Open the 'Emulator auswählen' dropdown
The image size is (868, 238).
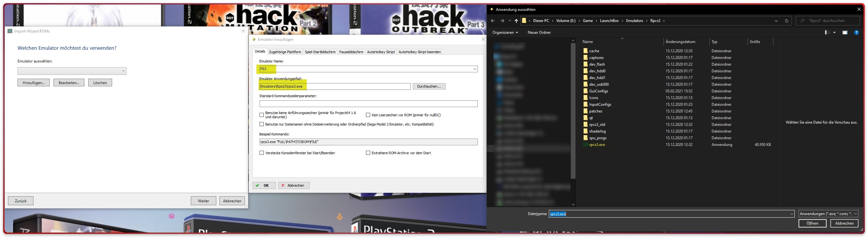72,71
